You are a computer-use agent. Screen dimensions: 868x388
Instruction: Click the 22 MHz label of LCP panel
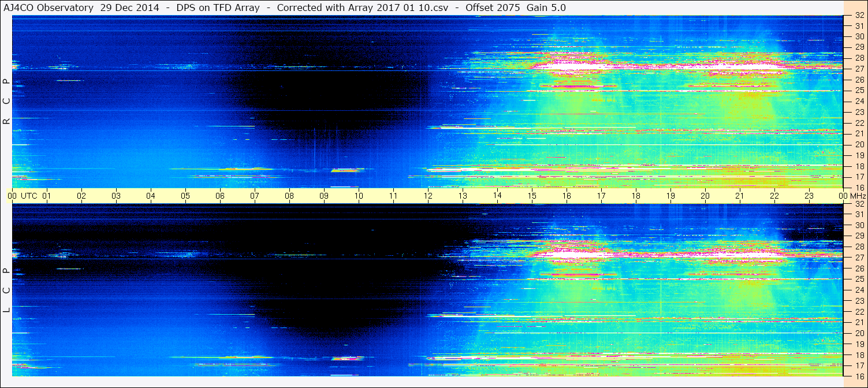[x=859, y=312]
